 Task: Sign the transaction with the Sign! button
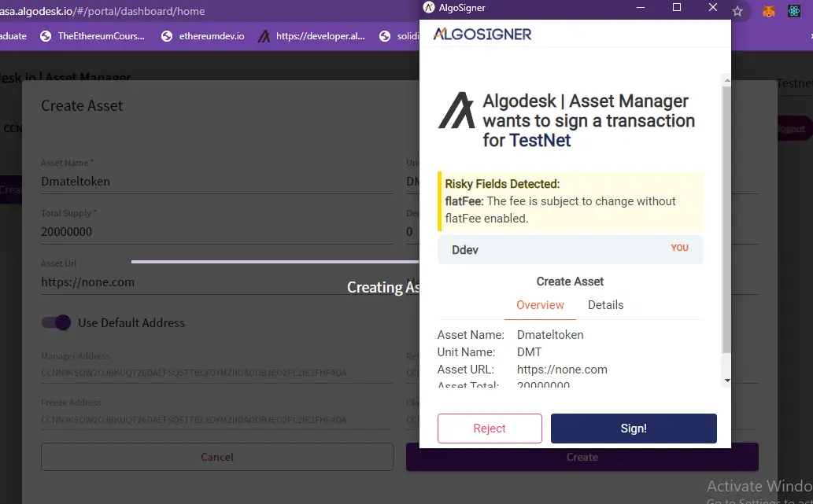pos(634,429)
